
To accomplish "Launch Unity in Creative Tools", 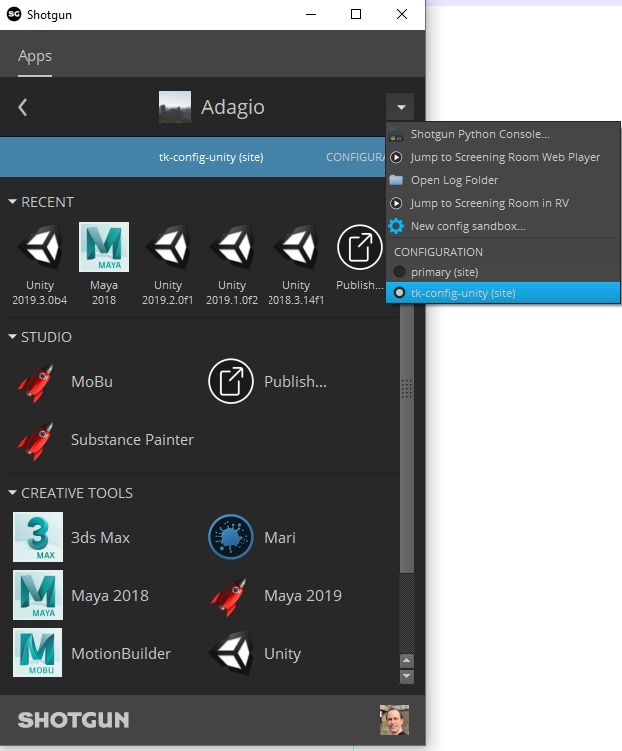I will (232, 653).
